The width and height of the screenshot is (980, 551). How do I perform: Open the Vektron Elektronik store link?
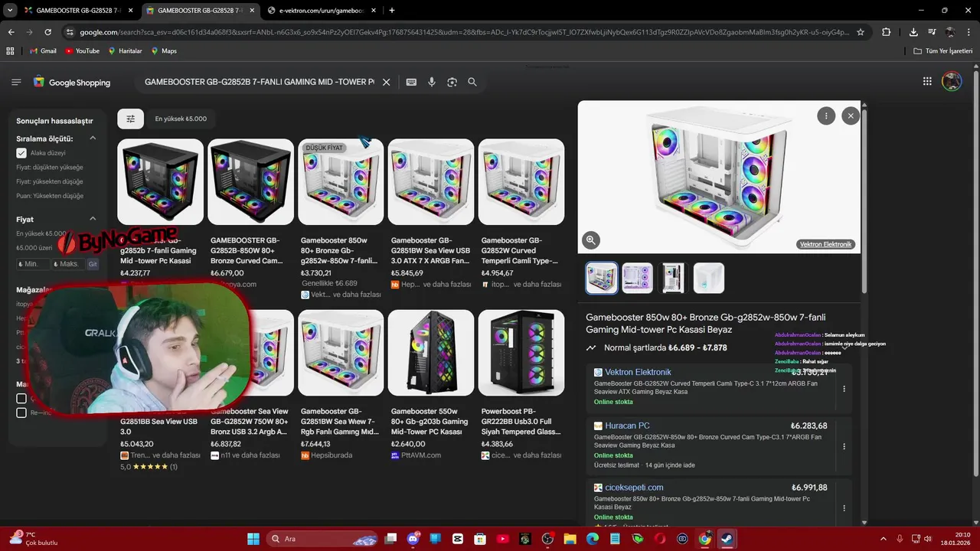click(638, 372)
